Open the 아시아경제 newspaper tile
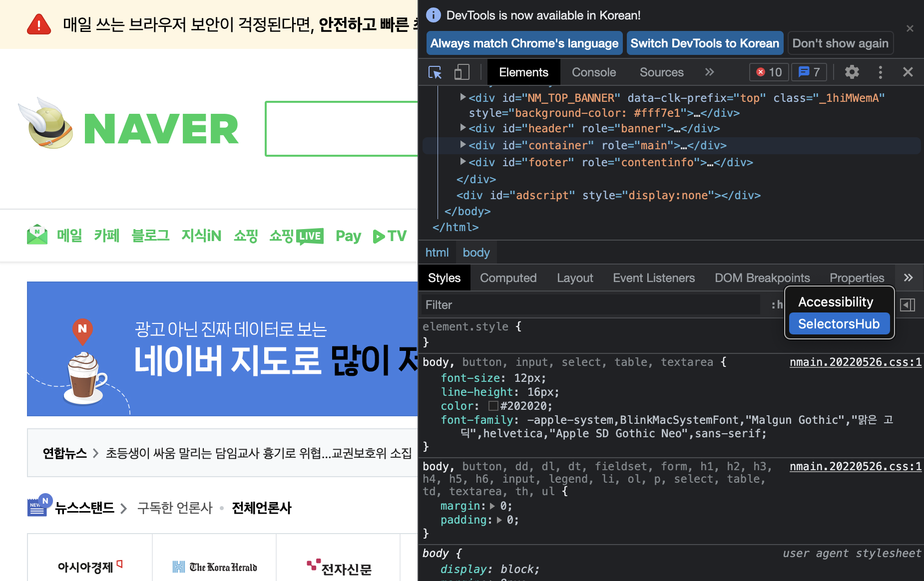 click(90, 558)
